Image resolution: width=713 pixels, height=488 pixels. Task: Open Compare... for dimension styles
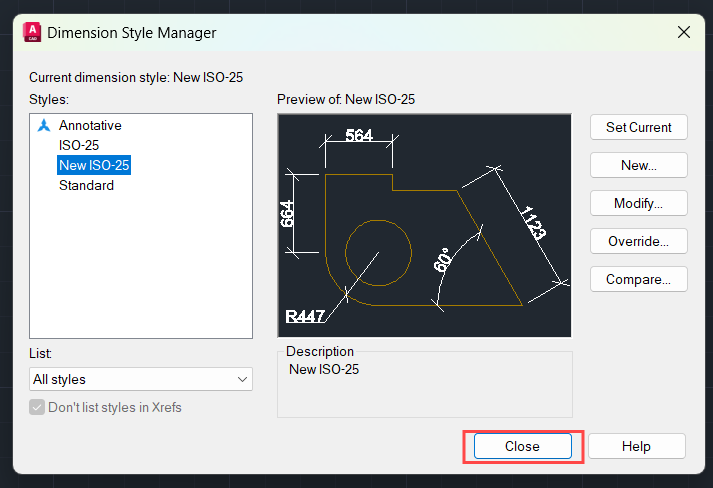click(x=638, y=279)
